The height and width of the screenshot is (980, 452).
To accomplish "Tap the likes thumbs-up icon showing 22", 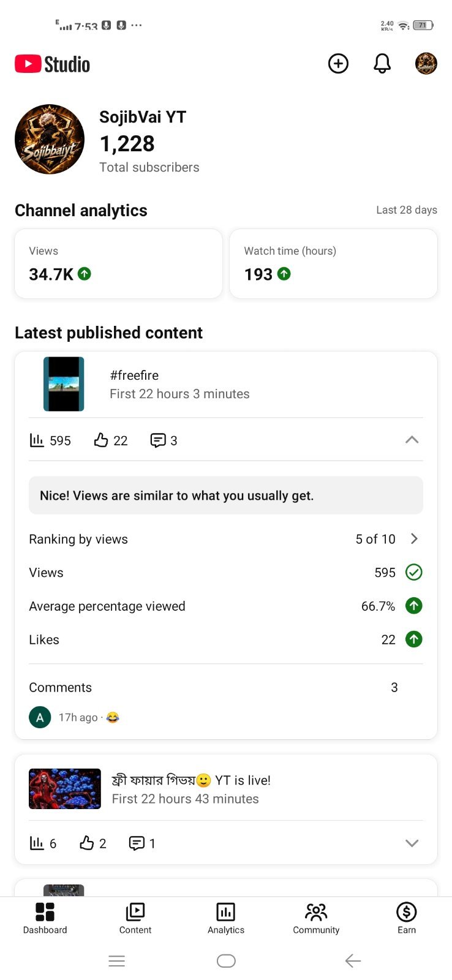I will (101, 440).
